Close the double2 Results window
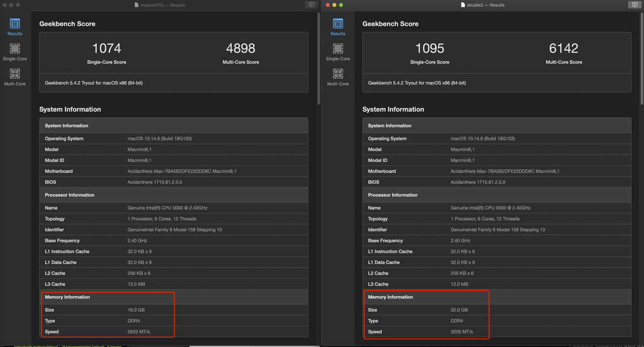This screenshot has width=644, height=347. [x=328, y=5]
